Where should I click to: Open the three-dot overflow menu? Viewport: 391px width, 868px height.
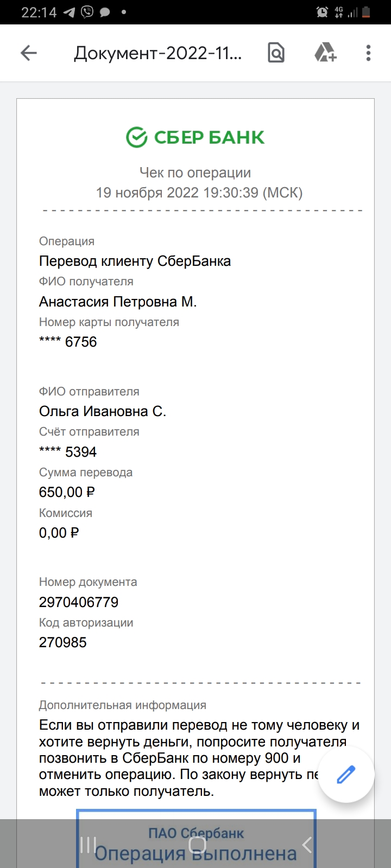(x=368, y=53)
